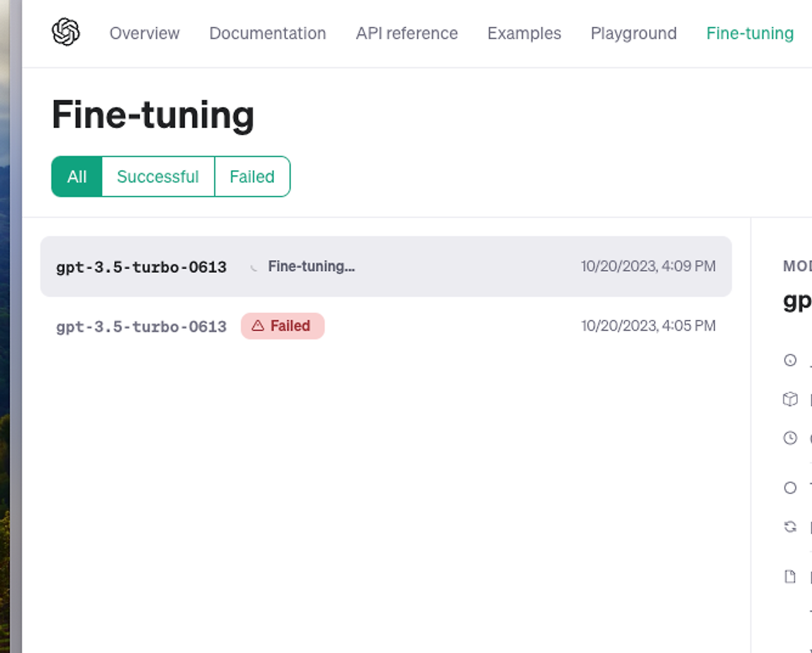Screen dimensions: 812x653
Task: Select the failed job from 4:05 PM
Action: (386, 326)
